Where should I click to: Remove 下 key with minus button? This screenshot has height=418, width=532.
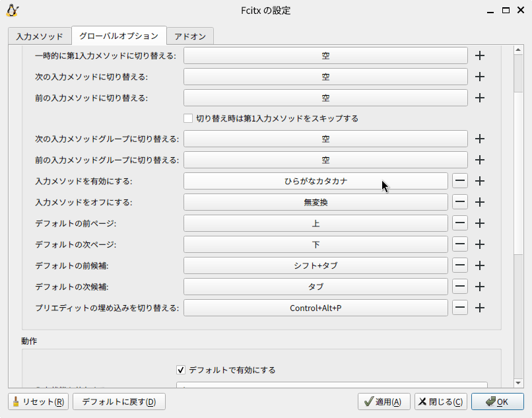(x=460, y=244)
